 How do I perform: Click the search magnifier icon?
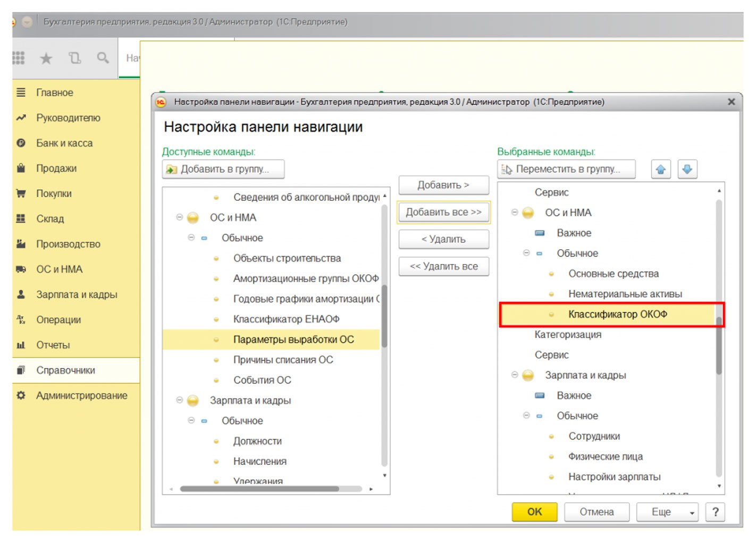click(x=103, y=58)
